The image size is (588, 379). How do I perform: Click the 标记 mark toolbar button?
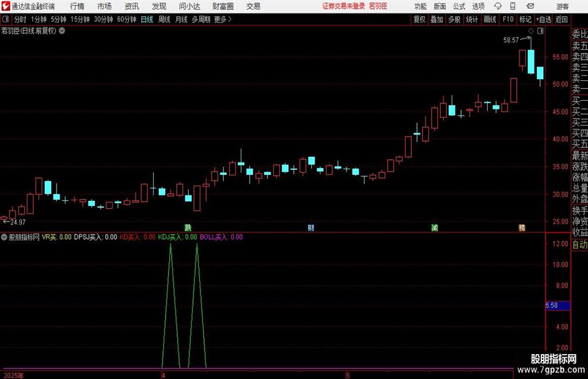525,19
